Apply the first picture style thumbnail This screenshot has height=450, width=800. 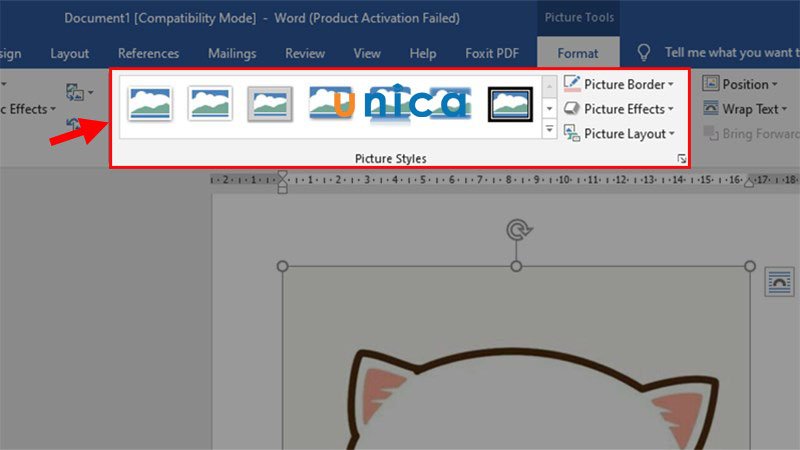coord(149,104)
